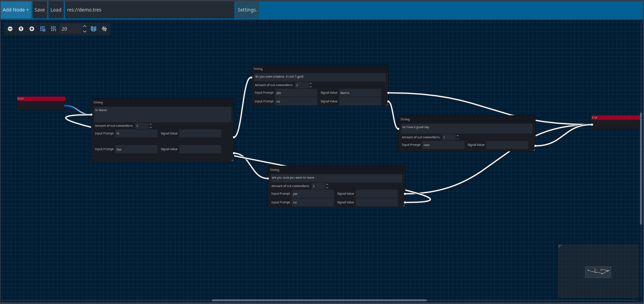This screenshot has height=304, width=644.
Task: Click the "hi there!" dialog's input port
Action: (92, 115)
